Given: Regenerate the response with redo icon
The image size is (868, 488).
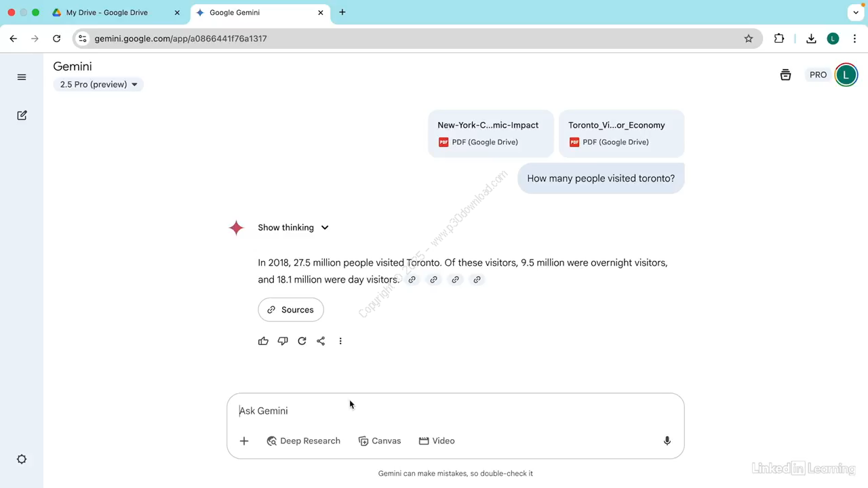Looking at the screenshot, I should point(302,341).
